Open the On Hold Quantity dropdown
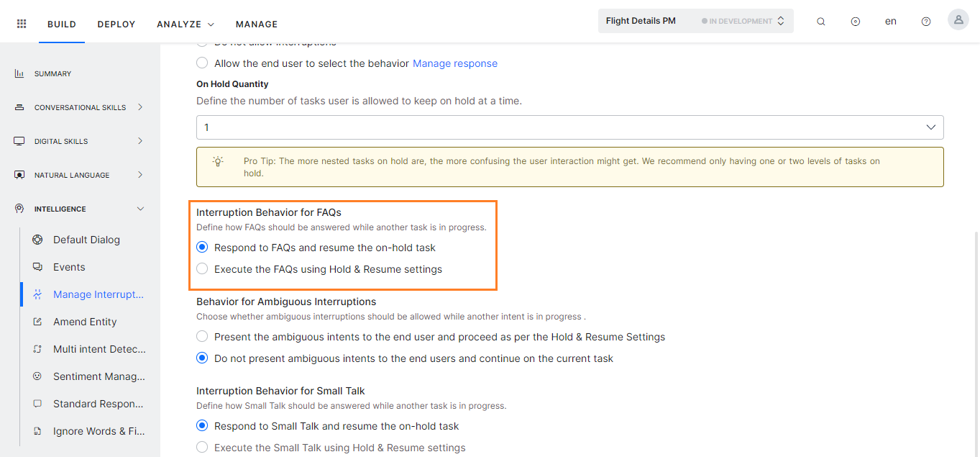980x457 pixels. [569, 127]
